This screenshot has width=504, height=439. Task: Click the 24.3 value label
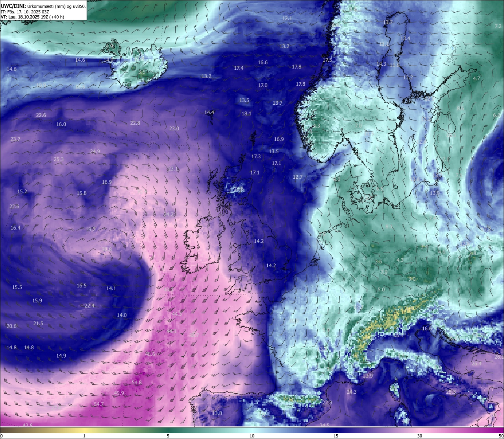point(352,392)
